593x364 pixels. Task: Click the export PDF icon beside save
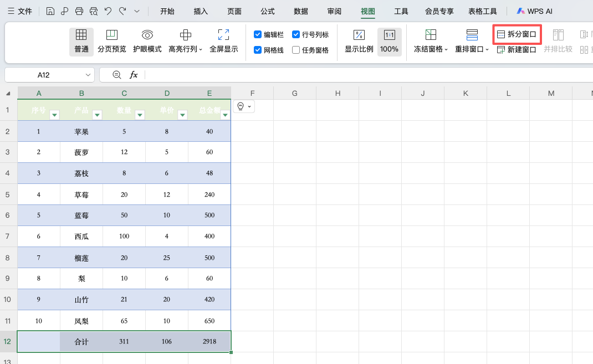(x=65, y=11)
